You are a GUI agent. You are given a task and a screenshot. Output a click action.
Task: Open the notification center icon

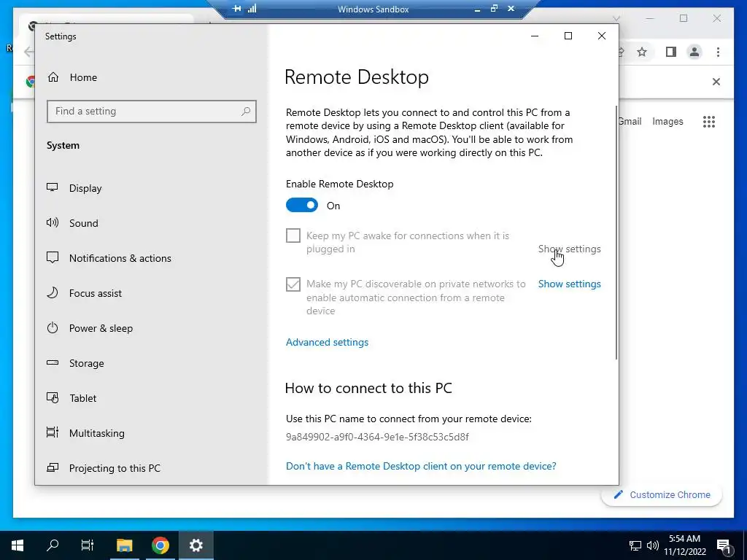(724, 546)
